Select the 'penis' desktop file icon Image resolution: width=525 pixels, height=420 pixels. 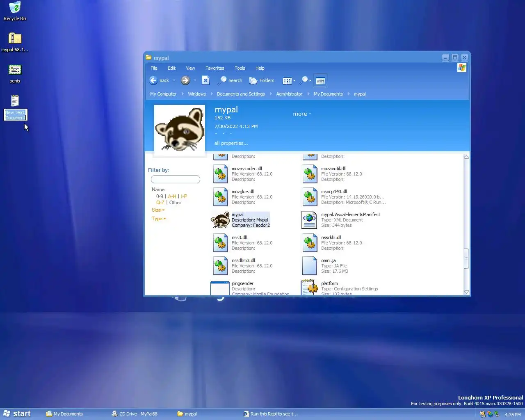(x=15, y=70)
